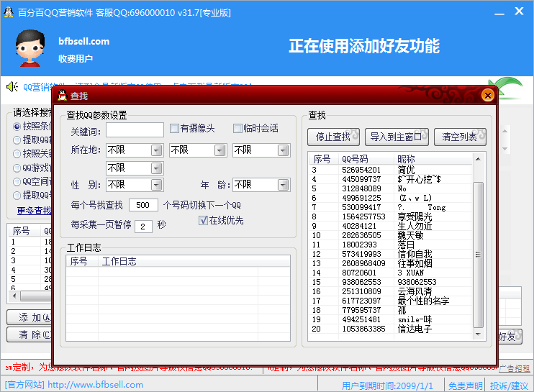
Task: Enable the 有摄像头 checkbox
Action: click(x=175, y=129)
